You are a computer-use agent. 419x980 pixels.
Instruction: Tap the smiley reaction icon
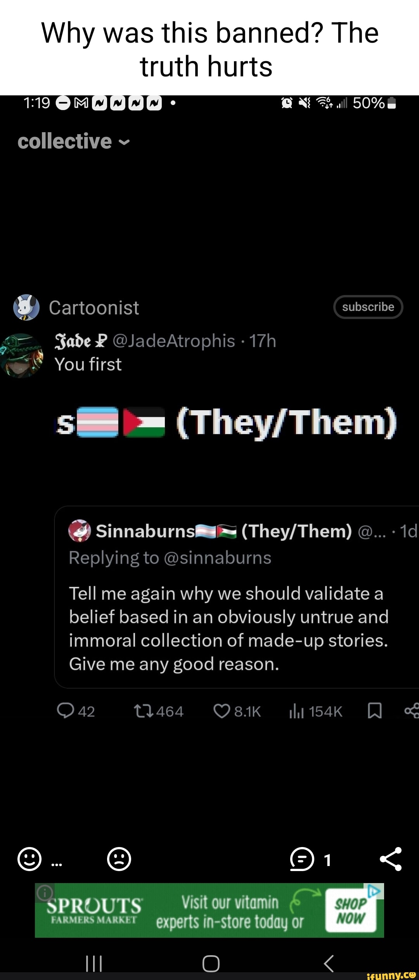click(29, 859)
